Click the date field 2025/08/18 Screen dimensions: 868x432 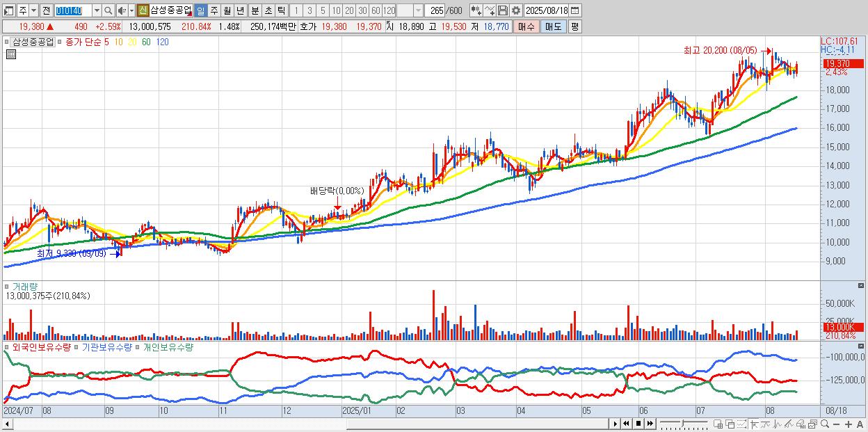coord(547,10)
